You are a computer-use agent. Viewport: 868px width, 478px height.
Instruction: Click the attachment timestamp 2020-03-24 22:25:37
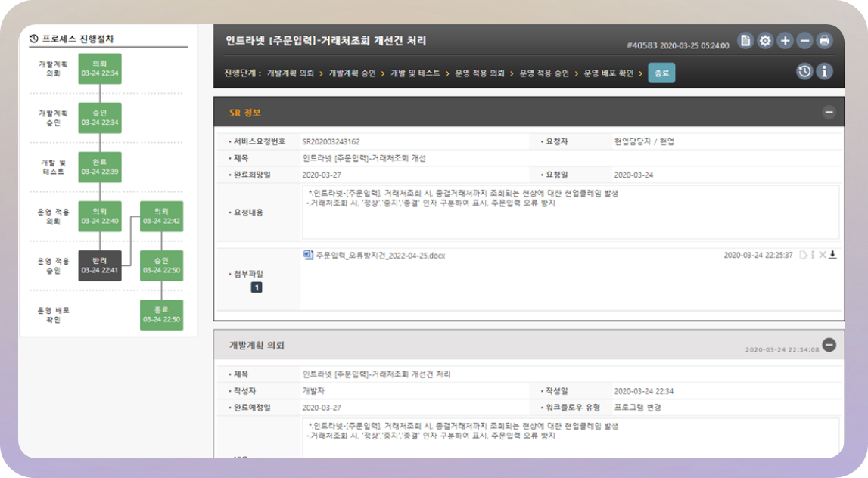(x=758, y=255)
